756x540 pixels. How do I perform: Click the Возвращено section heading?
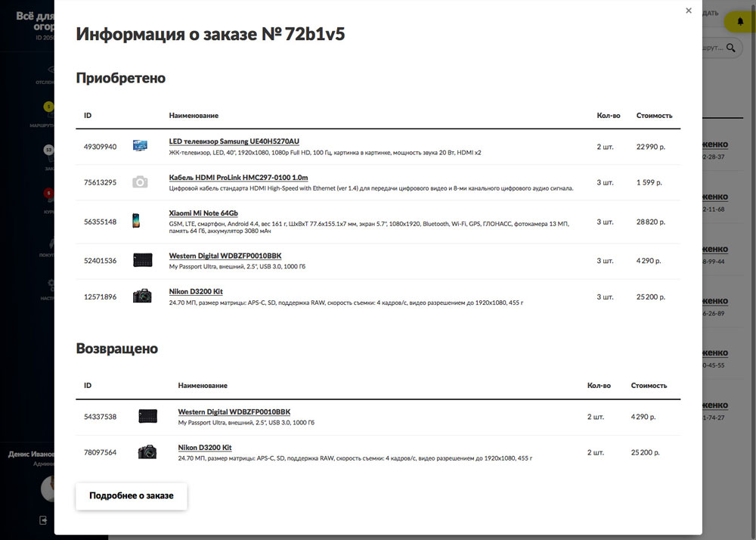point(116,348)
